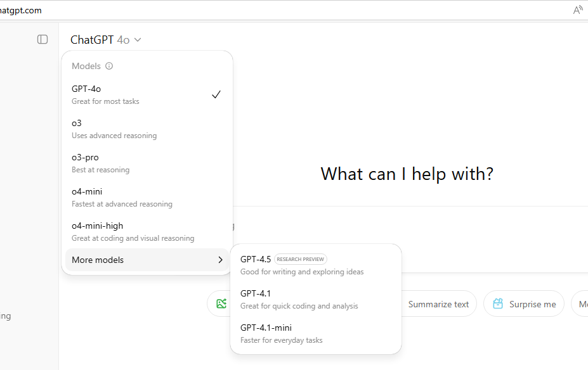Click the green image creation icon
Viewport: 588px width, 370px height.
(x=221, y=303)
